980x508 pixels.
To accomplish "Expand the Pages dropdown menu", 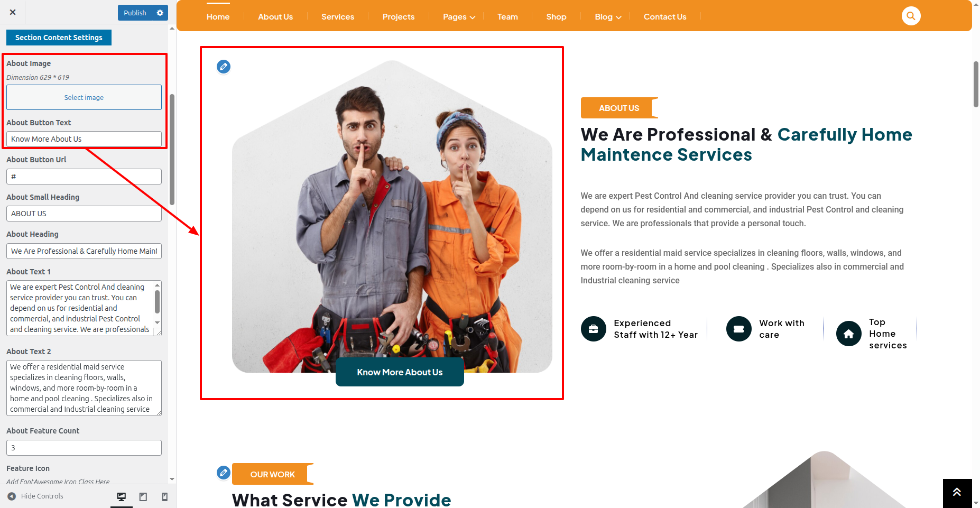I will click(459, 17).
